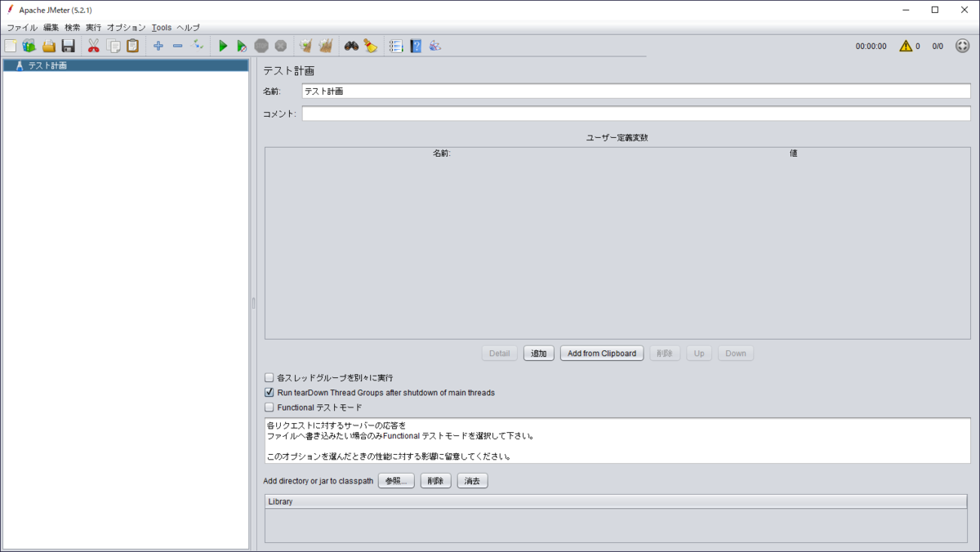Open the 実行 menu
This screenshot has width=980, height=552.
(94, 28)
